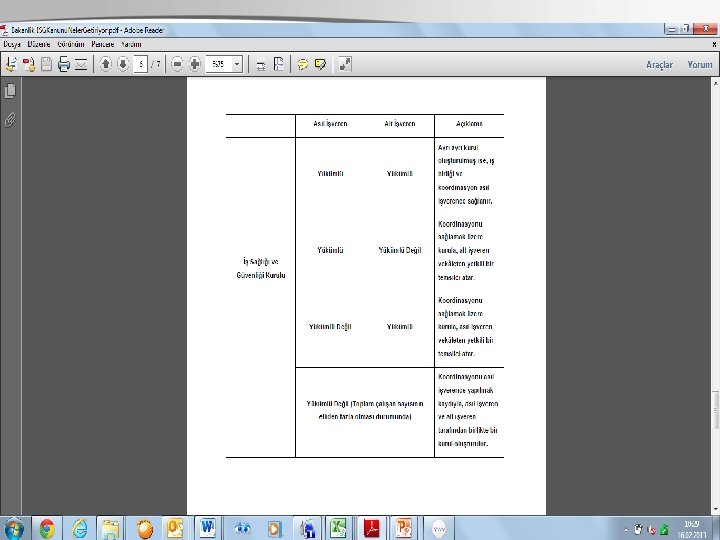This screenshot has height=540, width=720.
Task: Open Chrome from the taskbar
Action: (47, 529)
